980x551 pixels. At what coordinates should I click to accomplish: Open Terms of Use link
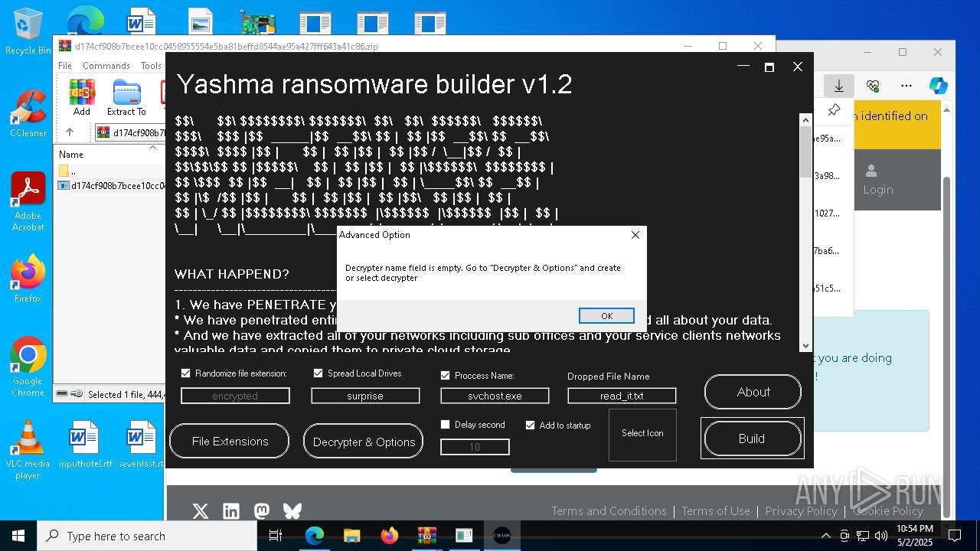click(x=716, y=511)
